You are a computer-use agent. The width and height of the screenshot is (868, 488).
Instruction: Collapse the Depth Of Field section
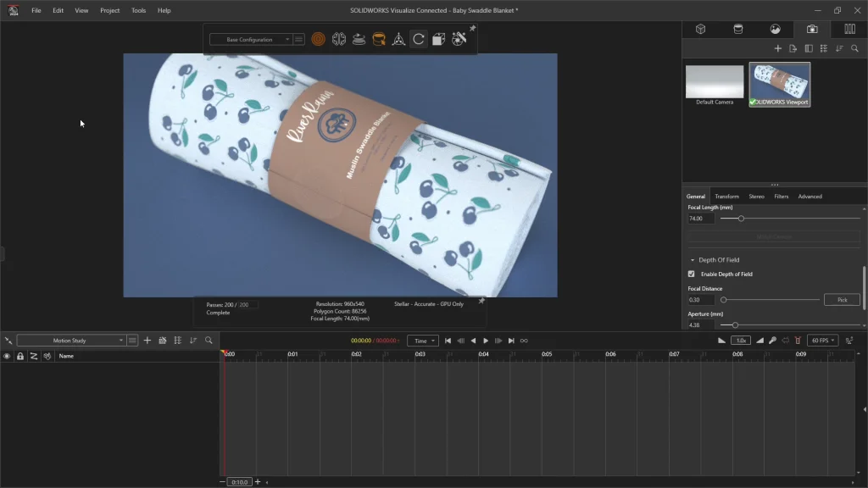692,260
